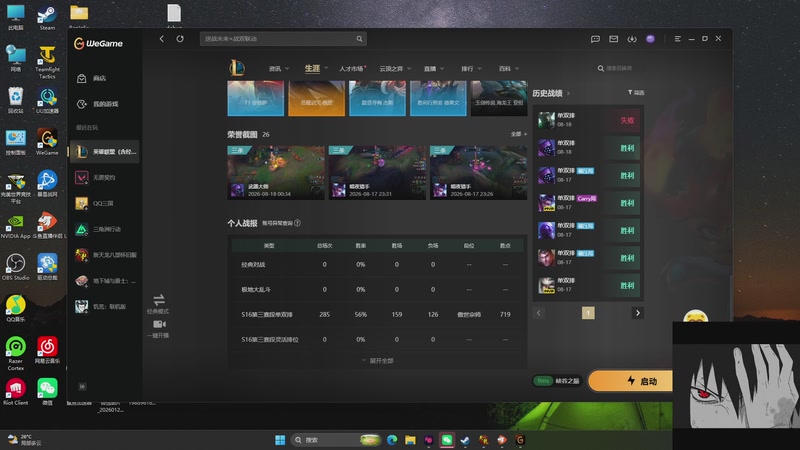Click the 一键开播 camera icon
800x450 pixels.
[x=159, y=324]
